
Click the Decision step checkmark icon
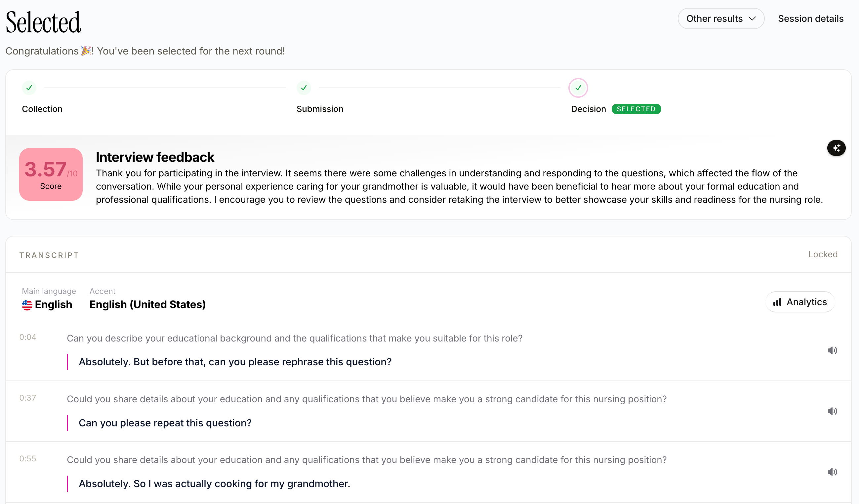578,88
